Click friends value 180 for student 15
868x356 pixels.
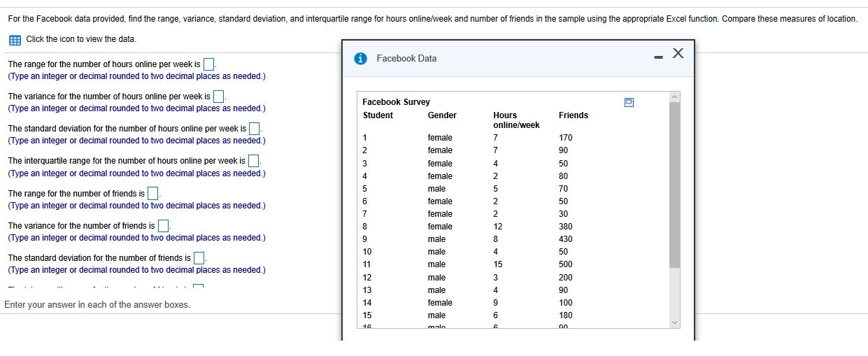coord(566,315)
